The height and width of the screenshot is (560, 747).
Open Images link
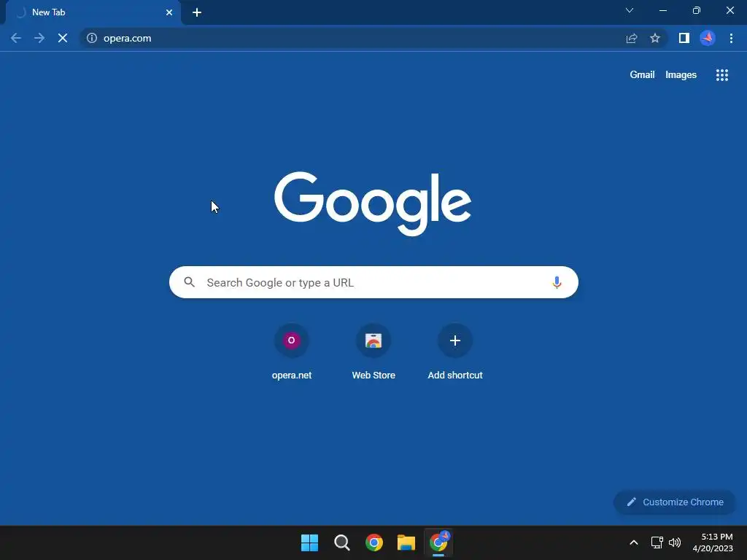[x=681, y=75]
